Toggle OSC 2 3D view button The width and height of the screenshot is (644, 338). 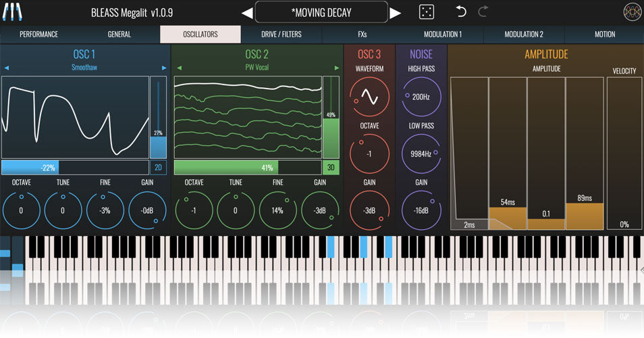tap(331, 168)
